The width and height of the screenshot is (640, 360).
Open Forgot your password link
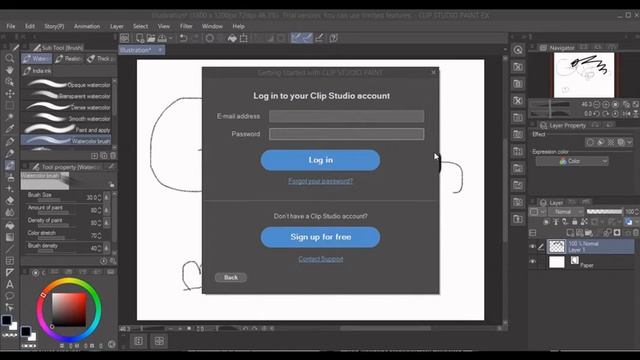(x=320, y=181)
